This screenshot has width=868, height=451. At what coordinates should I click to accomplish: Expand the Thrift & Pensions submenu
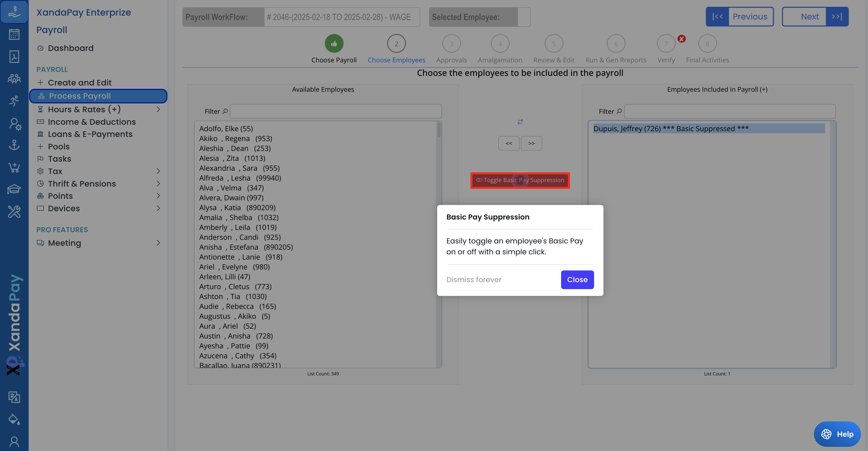click(x=158, y=184)
